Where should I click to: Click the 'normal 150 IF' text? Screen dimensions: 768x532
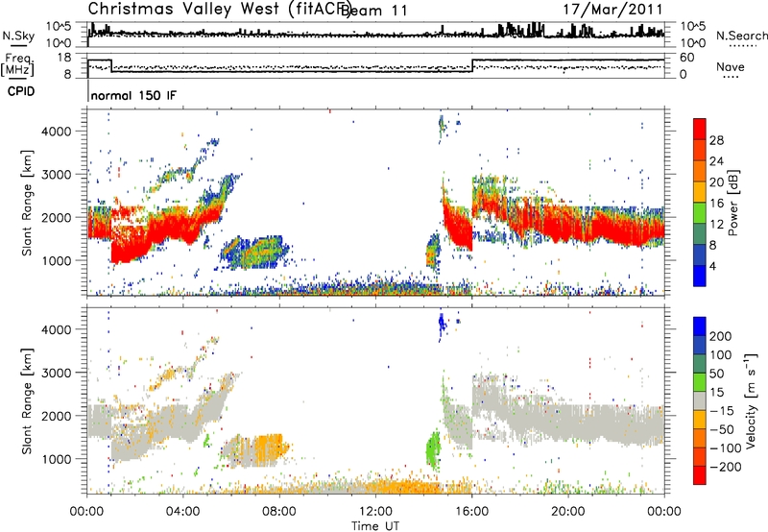(133, 95)
